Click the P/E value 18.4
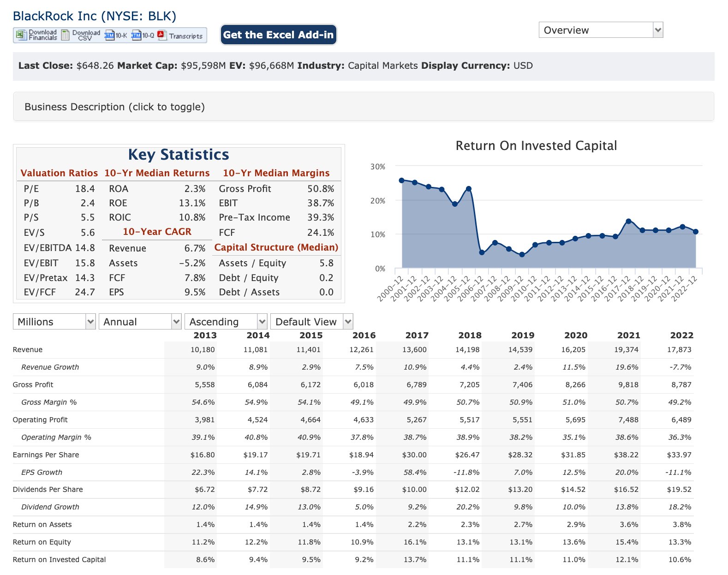 (85, 189)
